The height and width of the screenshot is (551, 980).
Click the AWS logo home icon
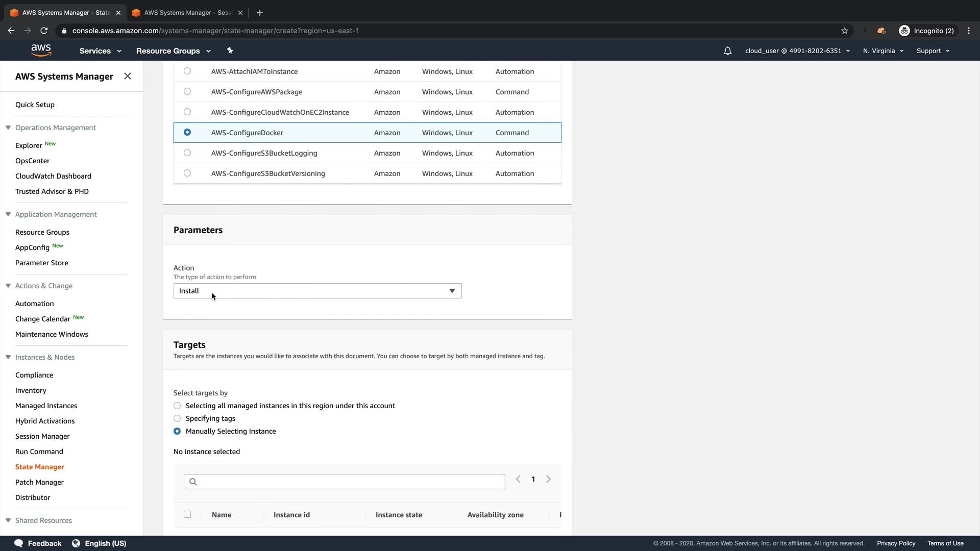point(41,50)
